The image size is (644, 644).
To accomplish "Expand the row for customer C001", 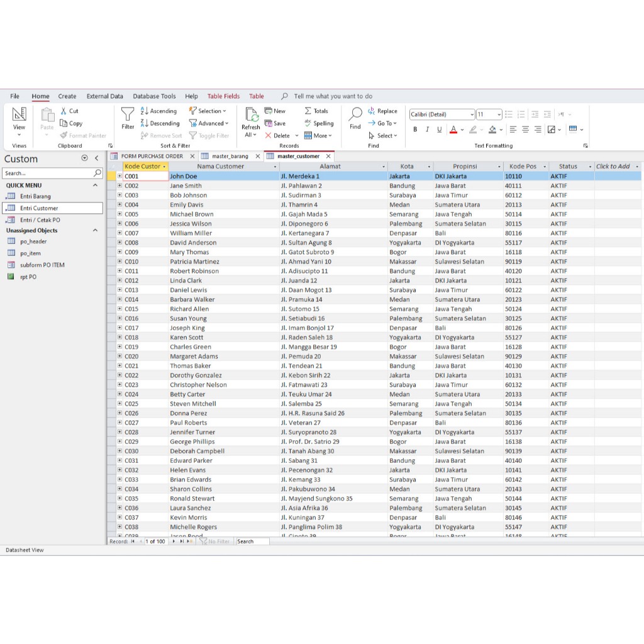I will [x=119, y=176].
